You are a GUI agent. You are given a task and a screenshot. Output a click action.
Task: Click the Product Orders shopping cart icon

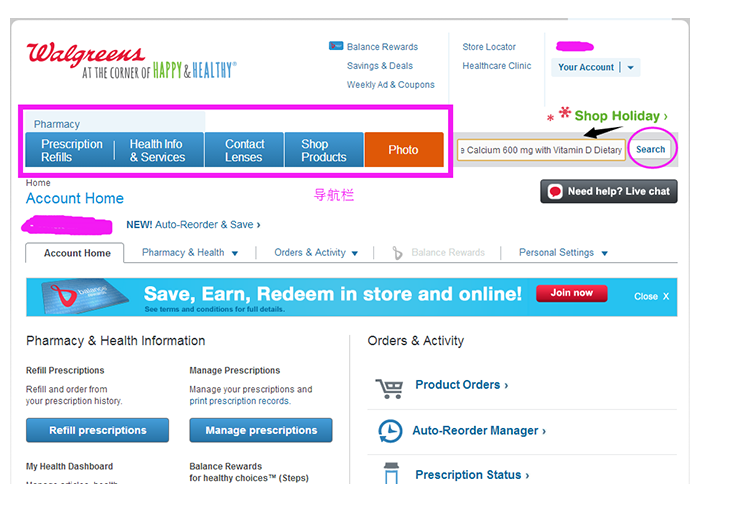pos(389,388)
